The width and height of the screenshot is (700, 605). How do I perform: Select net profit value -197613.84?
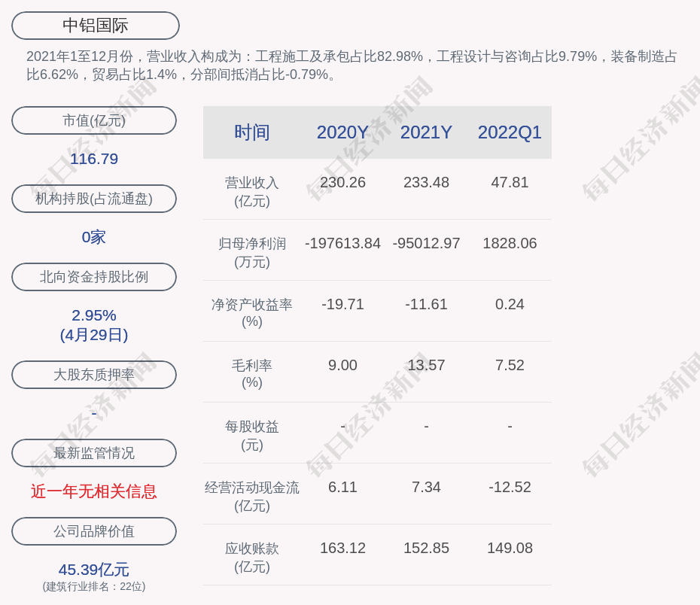point(343,243)
